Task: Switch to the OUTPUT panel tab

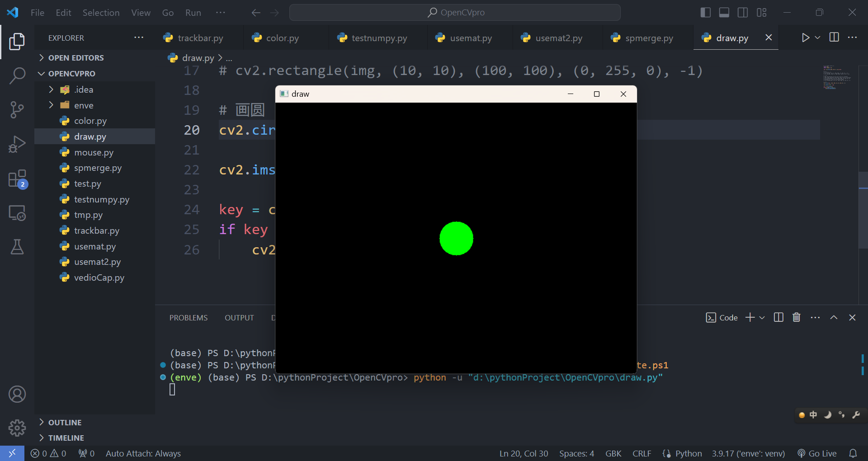Action: 239,318
